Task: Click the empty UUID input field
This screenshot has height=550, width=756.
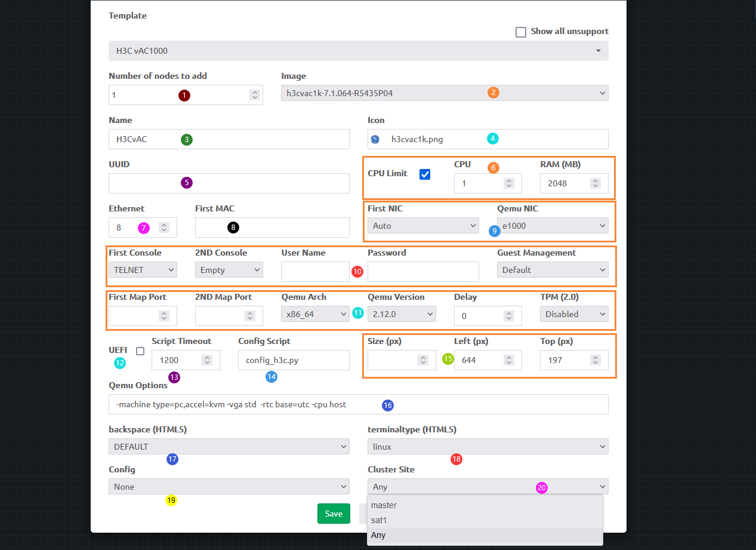Action: click(229, 183)
